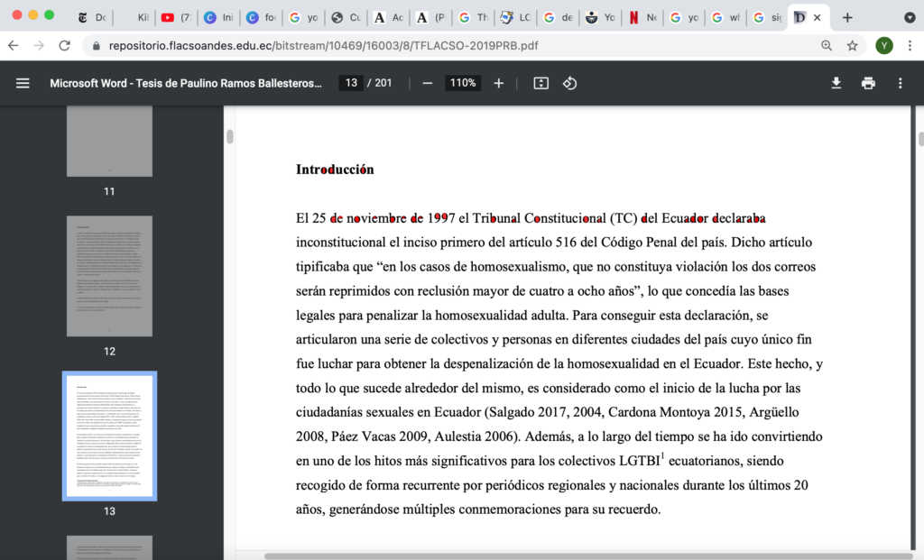Click the zoom level field 110%

(x=463, y=83)
